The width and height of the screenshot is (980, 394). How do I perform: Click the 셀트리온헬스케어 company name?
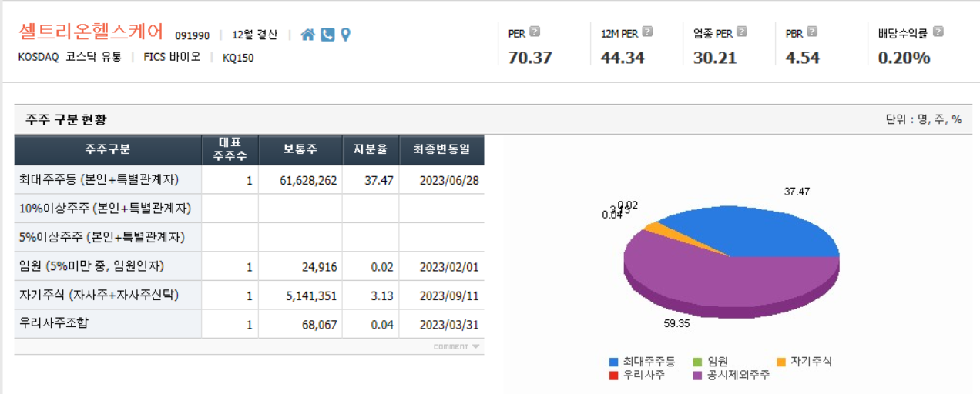coord(91,32)
